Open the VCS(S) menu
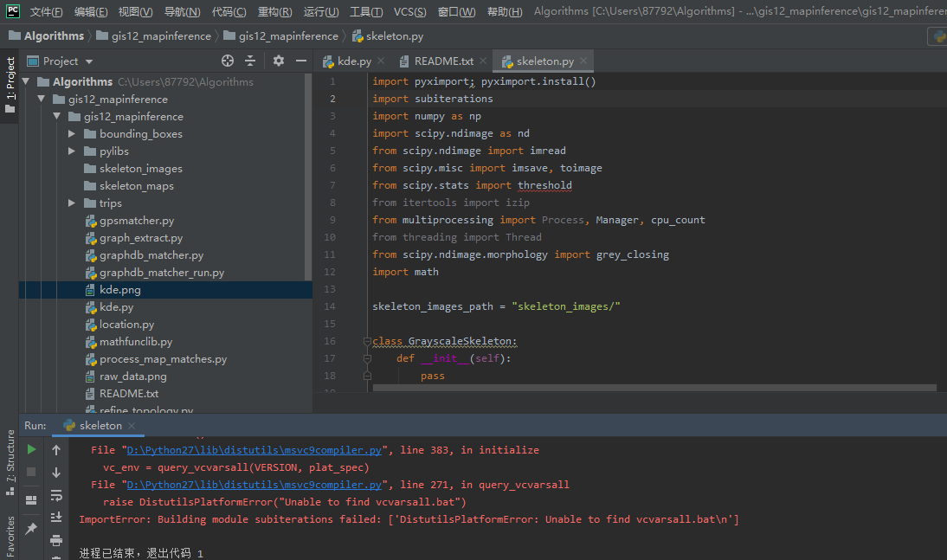947x560 pixels. click(410, 11)
